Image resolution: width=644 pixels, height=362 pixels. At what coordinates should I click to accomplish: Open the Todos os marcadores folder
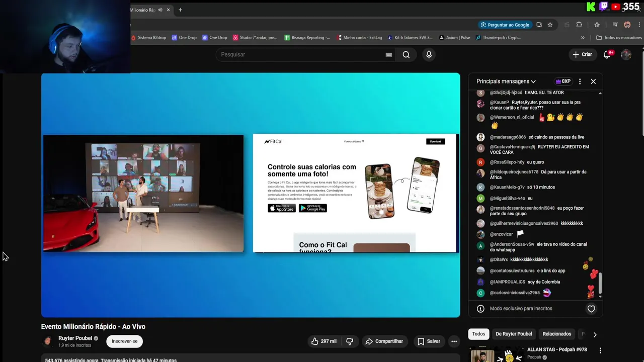619,37
